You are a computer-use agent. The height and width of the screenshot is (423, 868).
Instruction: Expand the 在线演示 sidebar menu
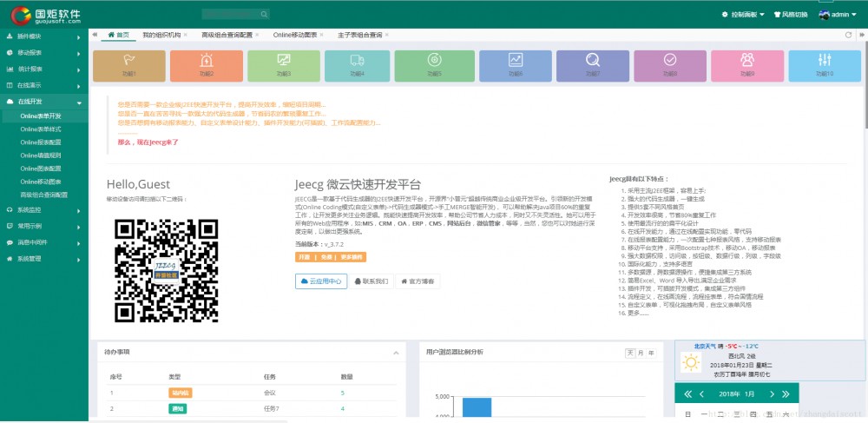click(44, 86)
